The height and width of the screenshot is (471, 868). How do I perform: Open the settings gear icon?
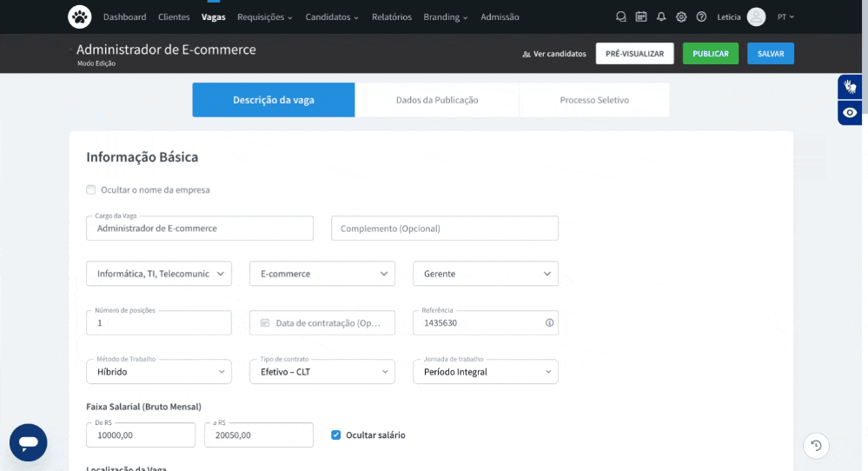(681, 17)
